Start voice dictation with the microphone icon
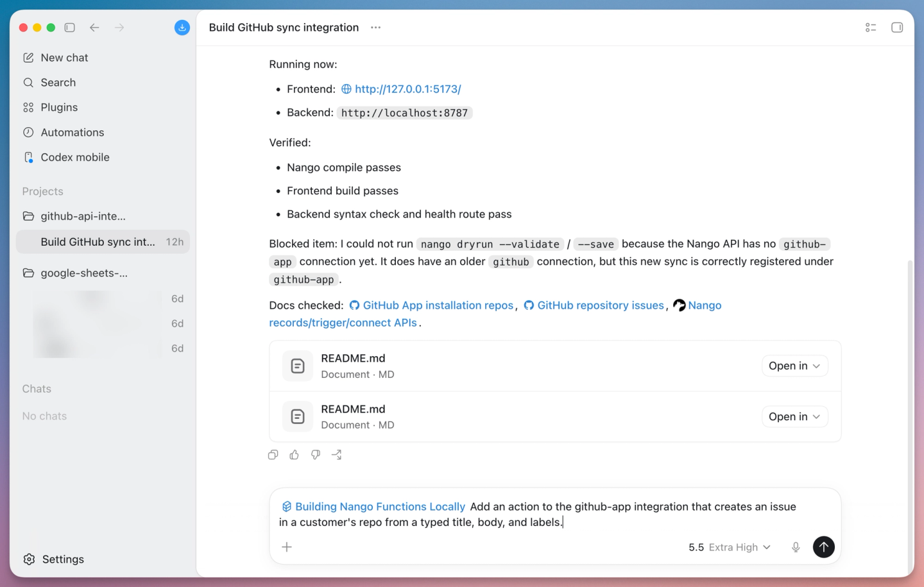The height and width of the screenshot is (587, 924). tap(796, 547)
